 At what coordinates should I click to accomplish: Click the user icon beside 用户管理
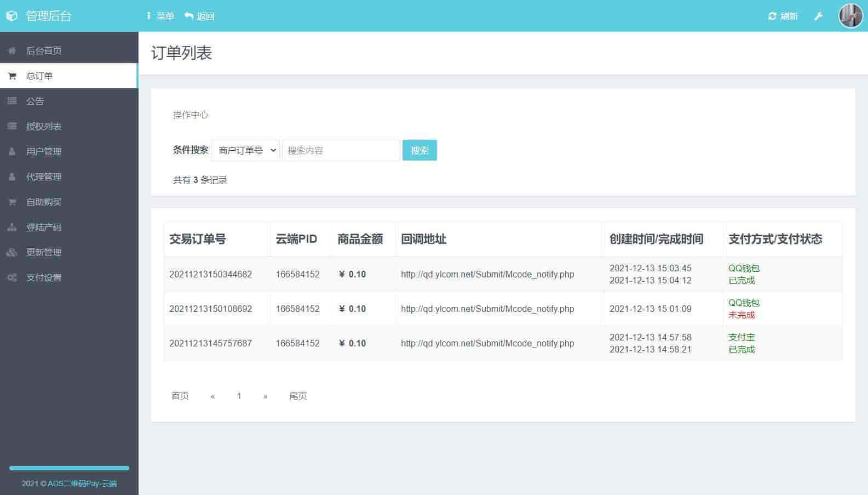point(12,151)
